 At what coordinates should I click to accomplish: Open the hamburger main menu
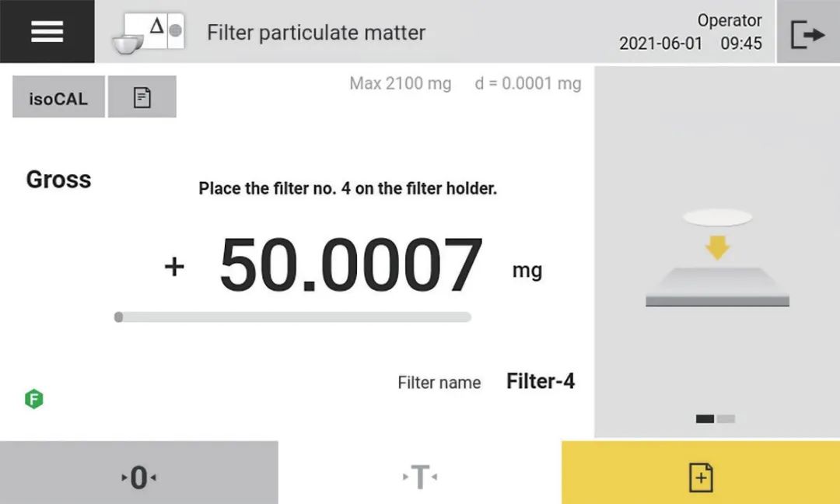[x=47, y=31]
